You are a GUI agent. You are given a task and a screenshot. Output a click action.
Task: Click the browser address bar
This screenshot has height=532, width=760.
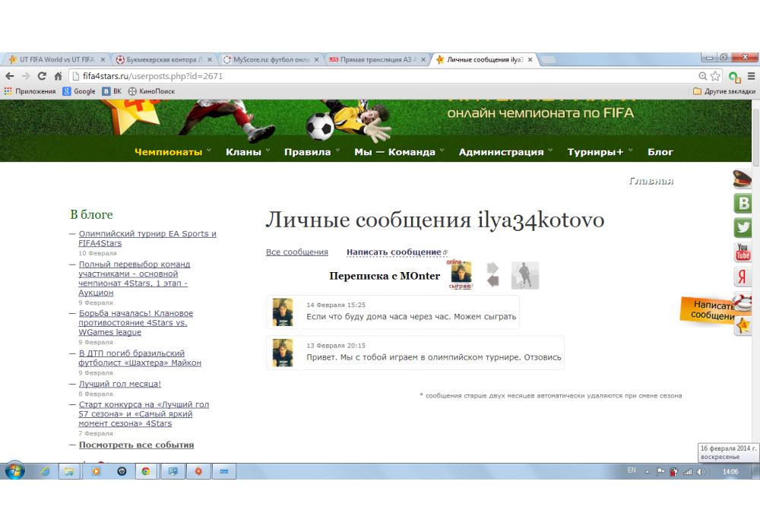[x=380, y=76]
